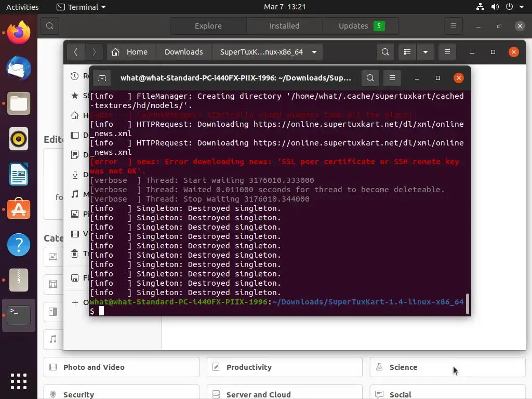Image resolution: width=532 pixels, height=399 pixels.
Task: Select the Recent item in the Files sidebar
Action: pos(77,76)
